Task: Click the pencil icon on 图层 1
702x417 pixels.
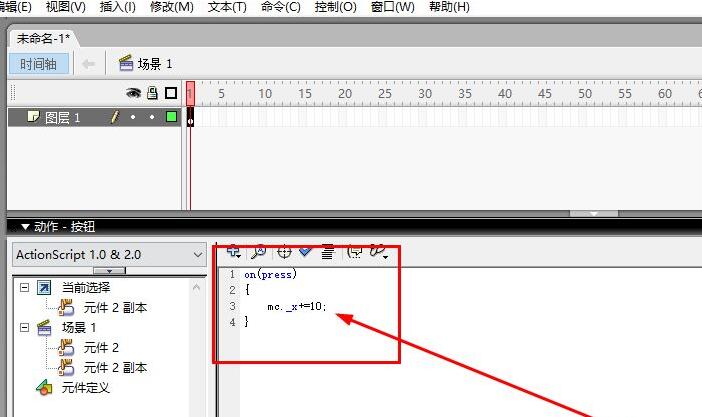Action: (115, 117)
